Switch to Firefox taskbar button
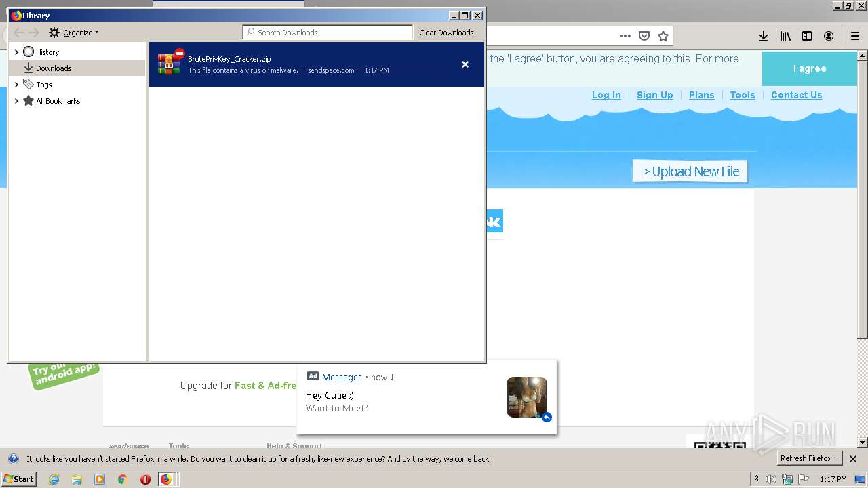 click(x=167, y=479)
